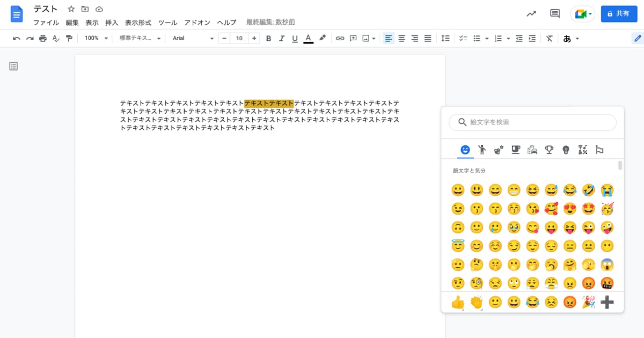Clear formatting on selected text
Image resolution: width=644 pixels, height=338 pixels.
(x=549, y=38)
